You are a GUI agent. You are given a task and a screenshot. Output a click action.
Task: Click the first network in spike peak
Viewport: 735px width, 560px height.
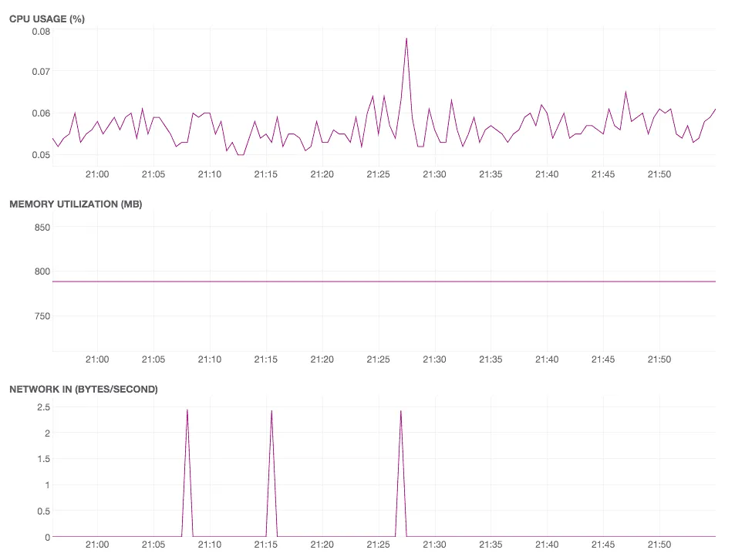pos(187,410)
